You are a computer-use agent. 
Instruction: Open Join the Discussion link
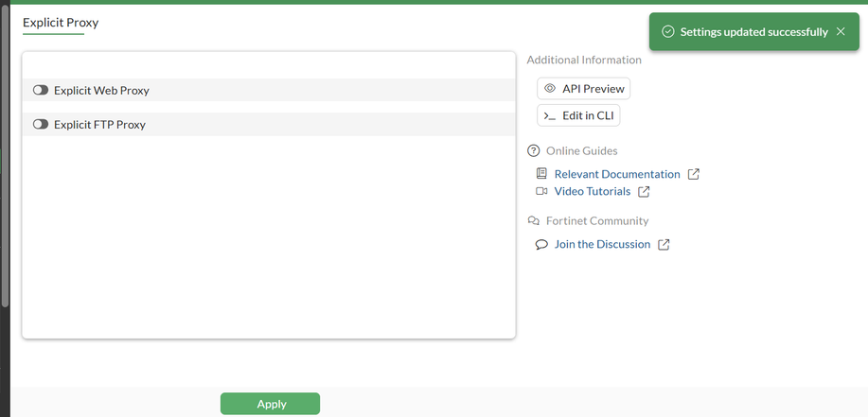point(602,244)
